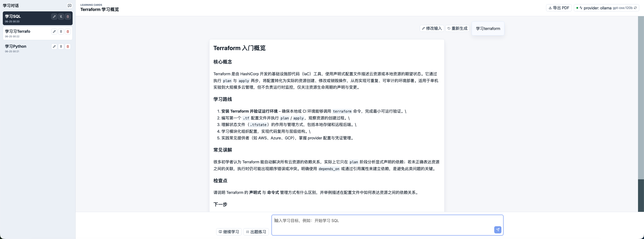Delete the 学习Python conversation
This screenshot has height=239, width=644.
point(68,47)
